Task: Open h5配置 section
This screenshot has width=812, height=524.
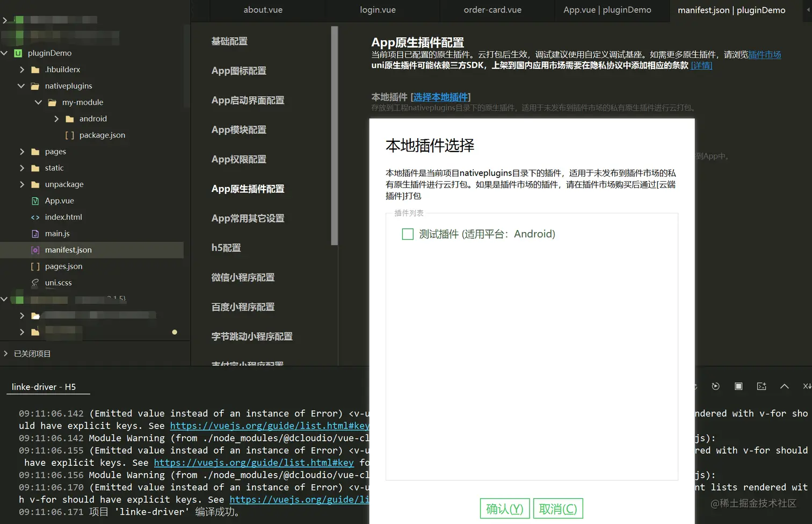Action: pyautogui.click(x=226, y=248)
